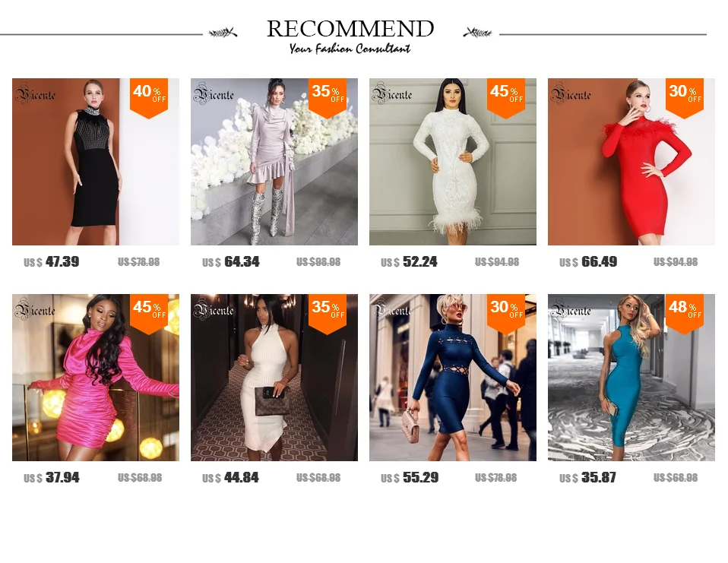Click the 48% OFF badge on teal dress
The width and height of the screenshot is (728, 563).
[685, 314]
